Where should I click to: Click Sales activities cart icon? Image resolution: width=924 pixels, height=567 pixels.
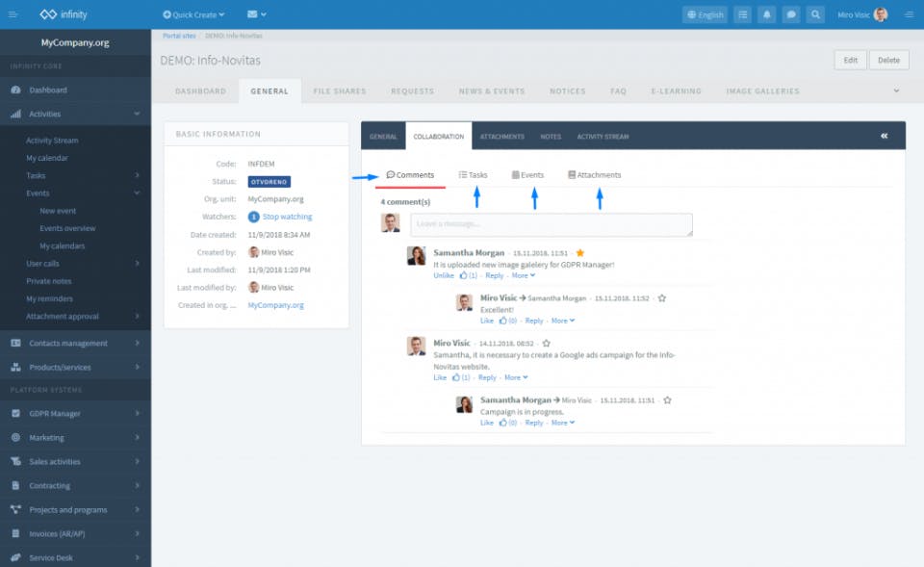[x=16, y=461]
